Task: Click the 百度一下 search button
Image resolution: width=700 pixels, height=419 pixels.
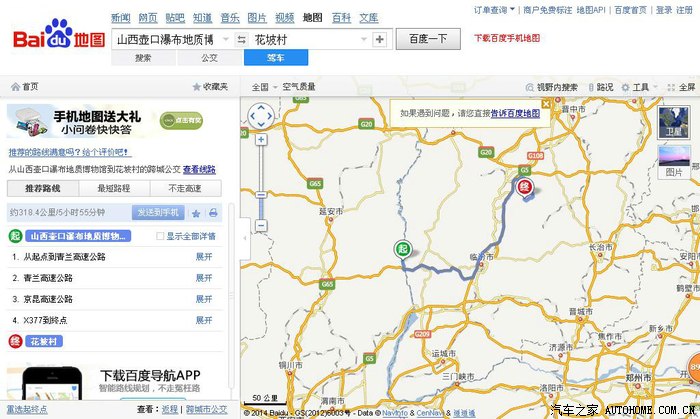Action: point(429,40)
